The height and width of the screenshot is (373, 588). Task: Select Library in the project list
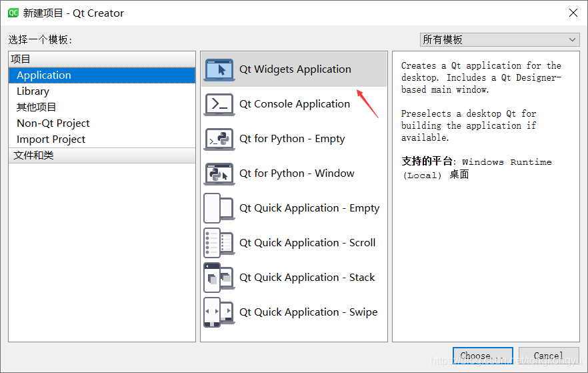[x=102, y=91]
